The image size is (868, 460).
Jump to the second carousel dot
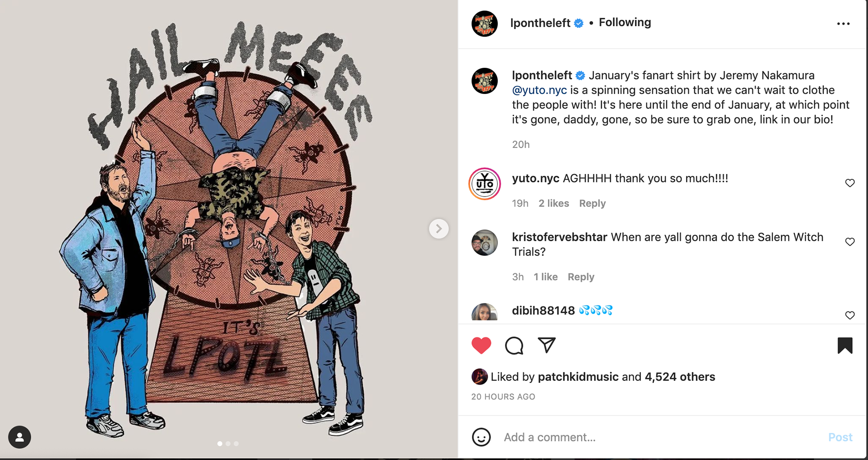(x=228, y=444)
